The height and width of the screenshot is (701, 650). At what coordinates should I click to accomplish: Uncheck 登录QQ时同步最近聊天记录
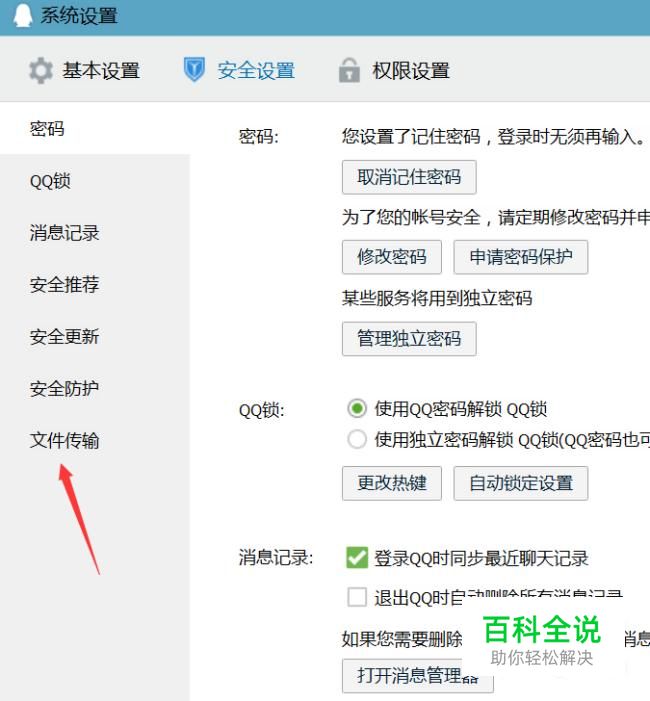[357, 557]
